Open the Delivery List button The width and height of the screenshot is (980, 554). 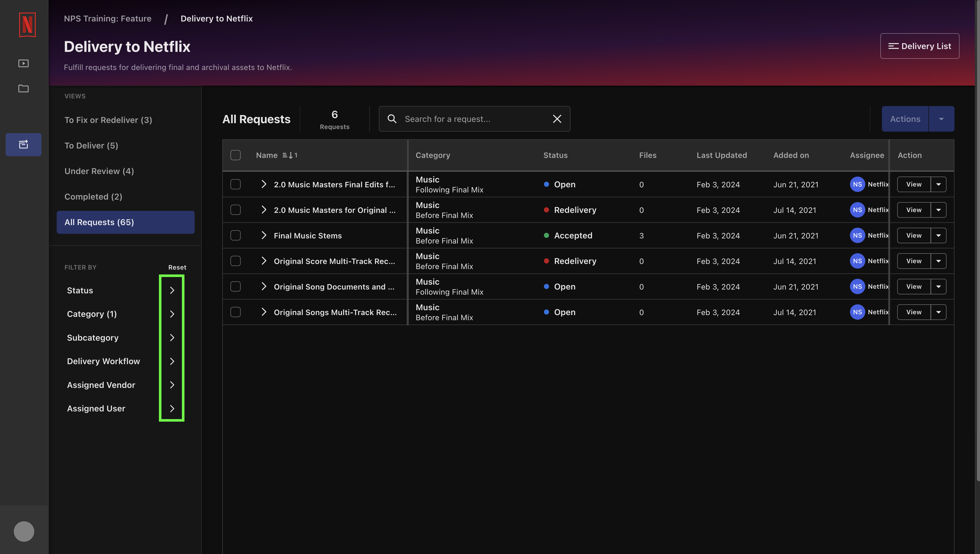pyautogui.click(x=919, y=46)
